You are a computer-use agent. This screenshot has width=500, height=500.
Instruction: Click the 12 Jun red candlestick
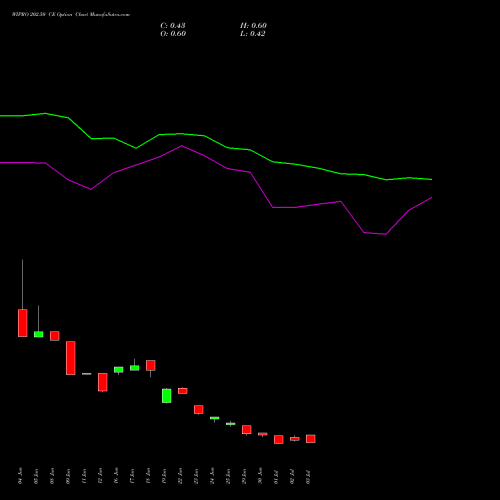click(103, 382)
